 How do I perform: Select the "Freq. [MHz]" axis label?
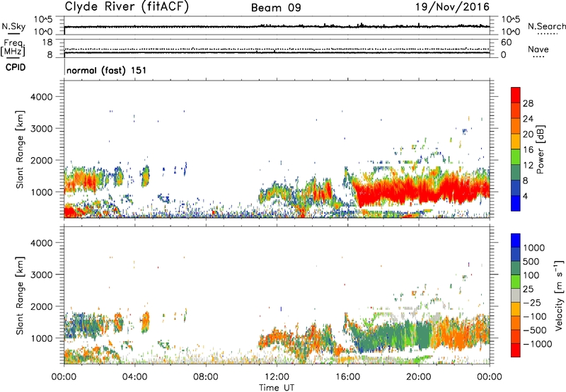(x=13, y=48)
